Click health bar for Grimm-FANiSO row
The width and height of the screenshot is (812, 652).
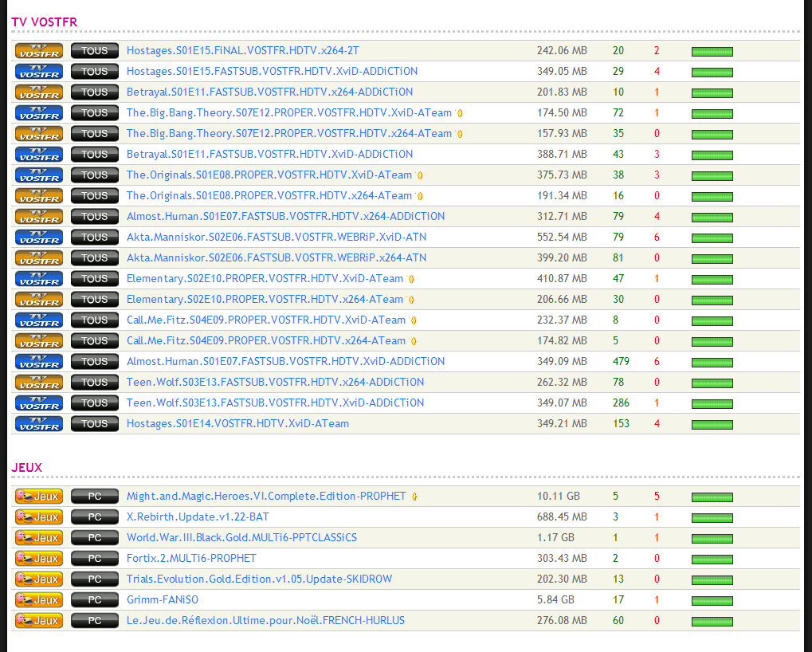point(712,600)
